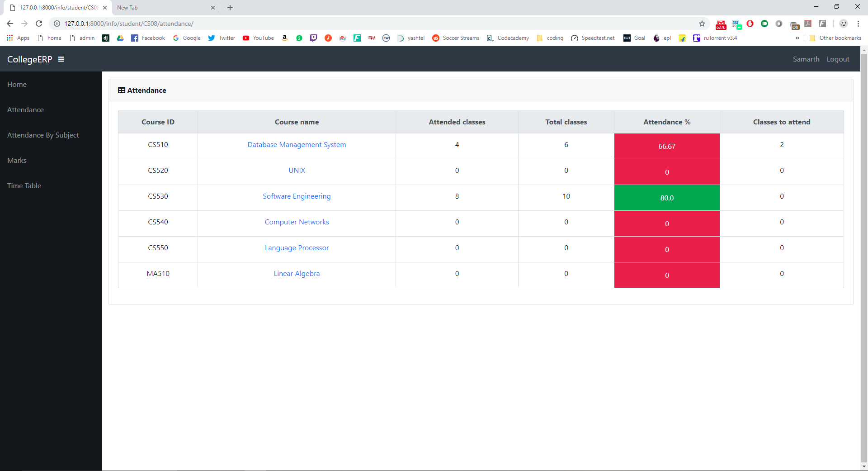868x471 pixels.
Task: Open the Google bookmark
Action: [x=187, y=38]
